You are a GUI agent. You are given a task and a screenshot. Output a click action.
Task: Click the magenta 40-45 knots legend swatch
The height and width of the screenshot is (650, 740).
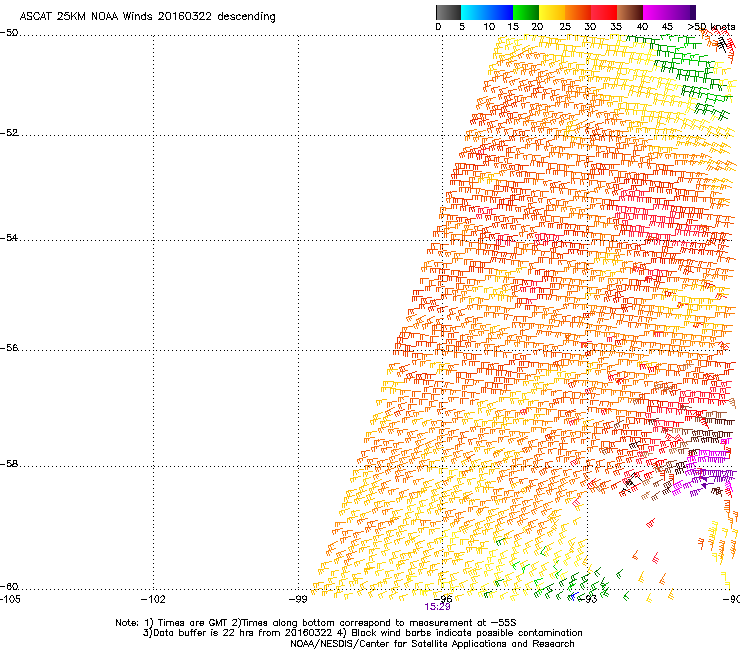tap(656, 12)
